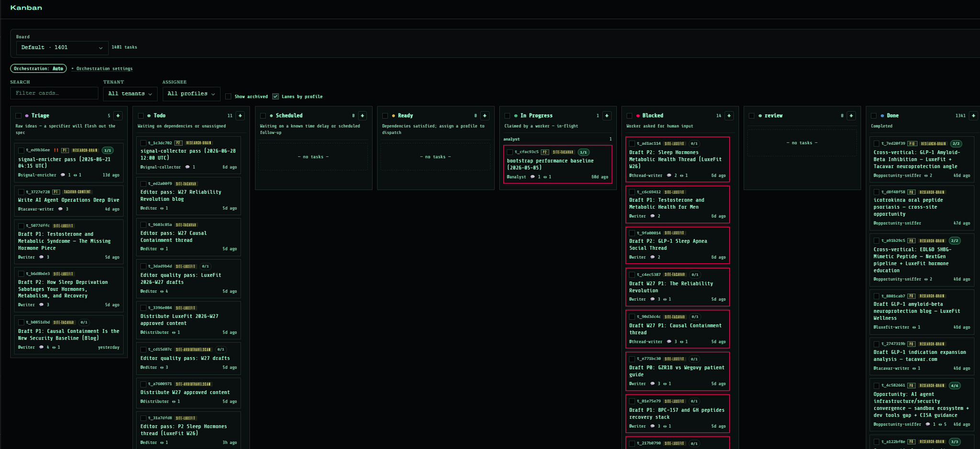Collapse the analyst lane in In Progress
980x449 pixels.
557,139
